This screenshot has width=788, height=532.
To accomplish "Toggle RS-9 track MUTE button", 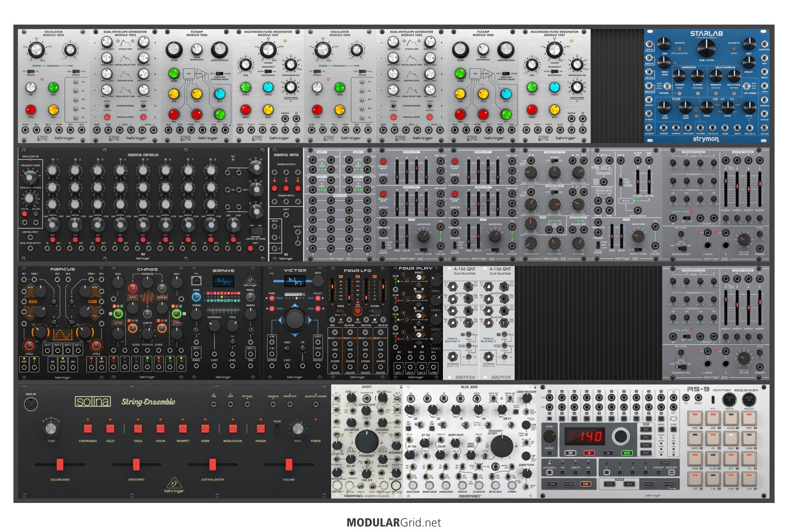I will click(609, 484).
